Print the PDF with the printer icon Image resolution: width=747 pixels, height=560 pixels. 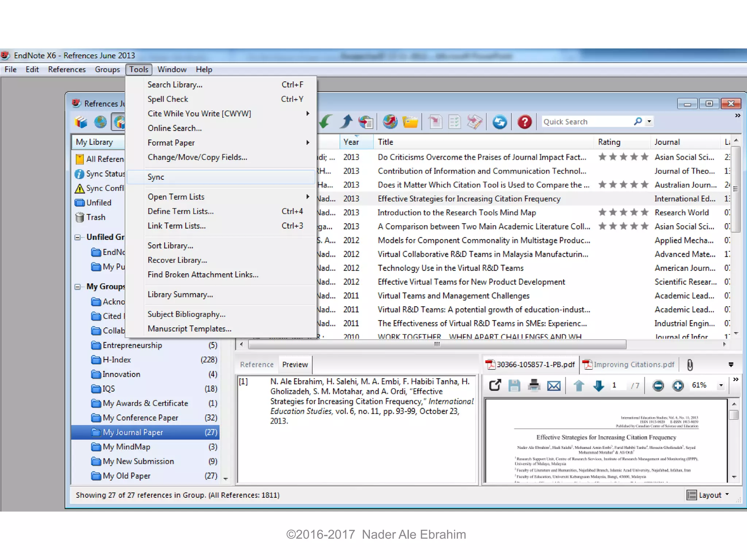pos(534,385)
